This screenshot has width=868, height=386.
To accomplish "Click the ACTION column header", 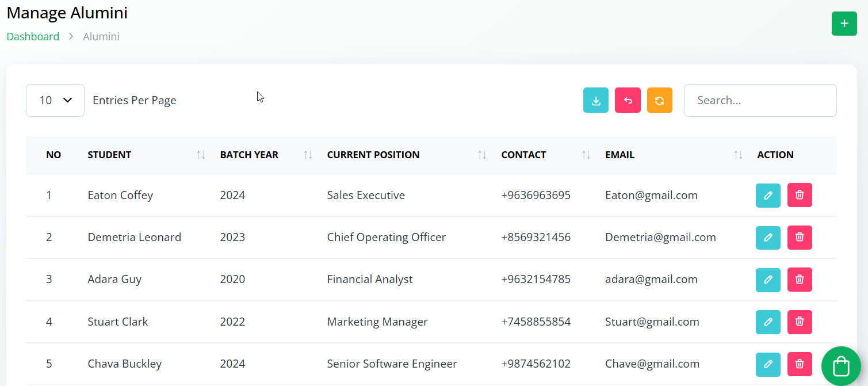I will point(775,155).
